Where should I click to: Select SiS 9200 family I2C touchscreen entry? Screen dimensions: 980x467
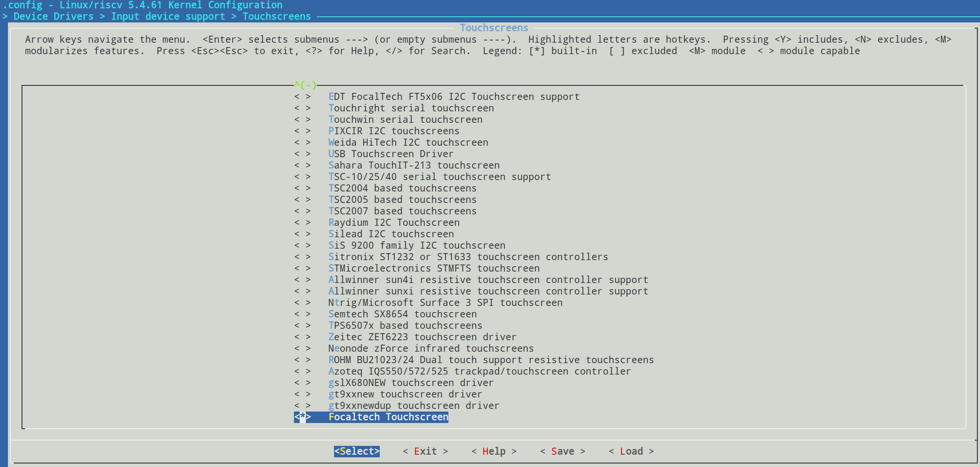pos(417,246)
